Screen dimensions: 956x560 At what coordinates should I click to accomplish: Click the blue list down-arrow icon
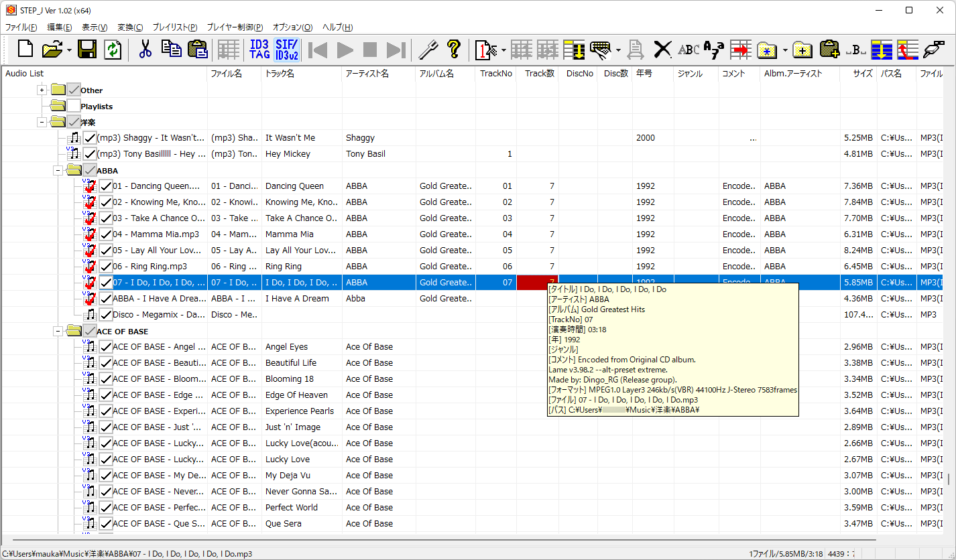click(x=882, y=49)
